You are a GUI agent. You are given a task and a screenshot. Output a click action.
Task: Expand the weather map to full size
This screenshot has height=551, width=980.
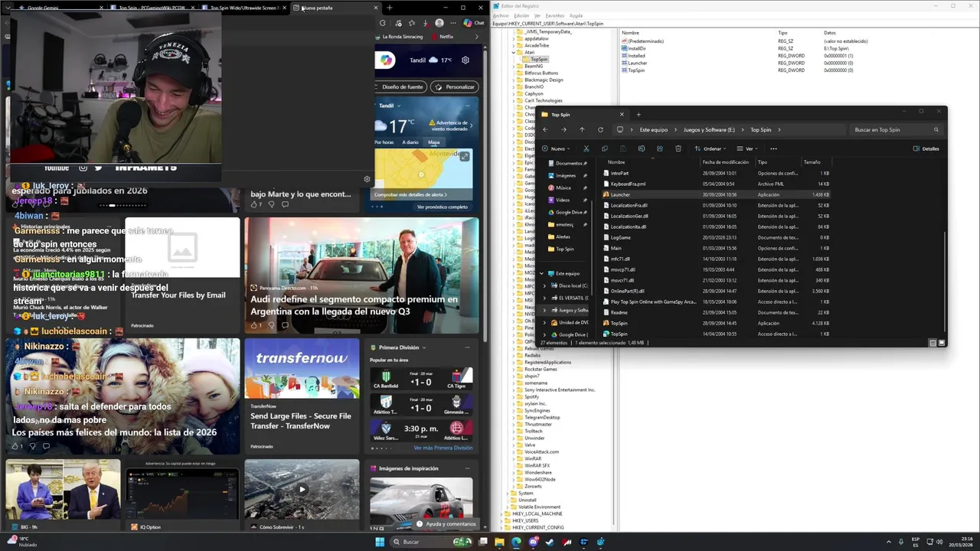[464, 156]
